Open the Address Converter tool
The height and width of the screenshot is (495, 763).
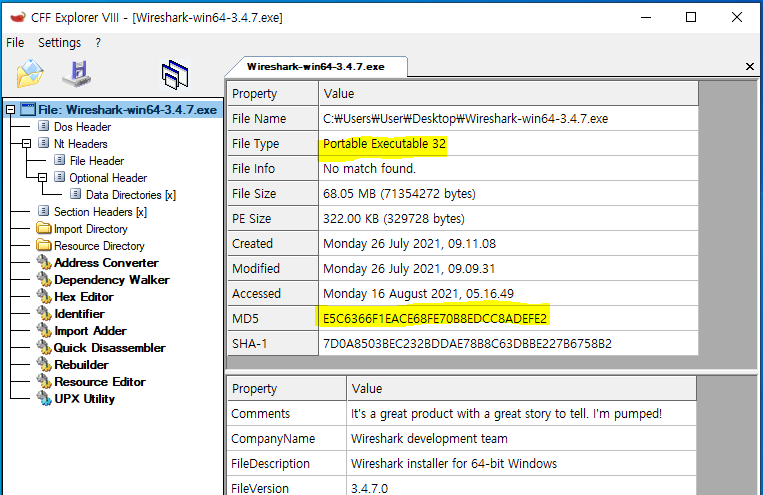point(106,263)
